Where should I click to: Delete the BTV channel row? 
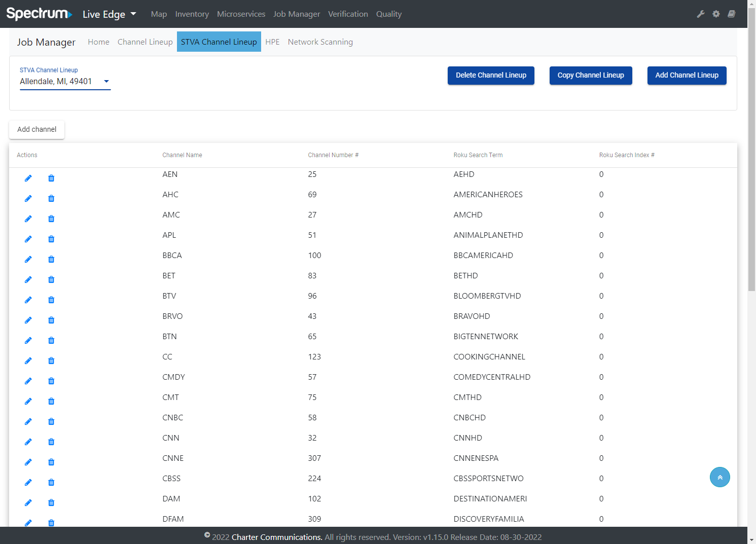51,300
